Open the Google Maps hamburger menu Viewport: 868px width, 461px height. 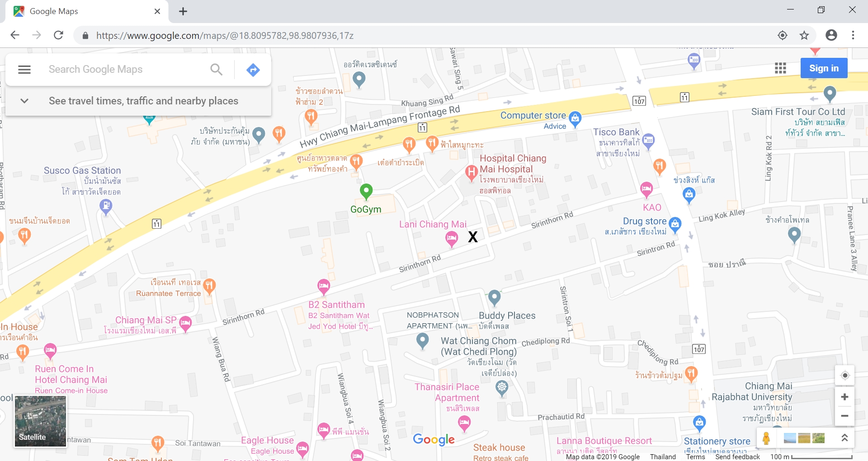point(24,70)
